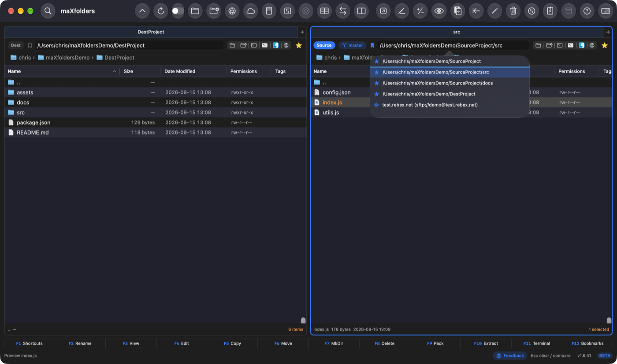This screenshot has width=617, height=364.
Task: Click the trash can icon in the toolbar
Action: tap(513, 11)
